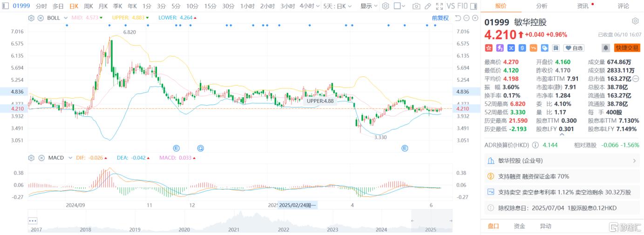Click the notes document badge icon
The image size is (644, 235).
pos(556,48)
